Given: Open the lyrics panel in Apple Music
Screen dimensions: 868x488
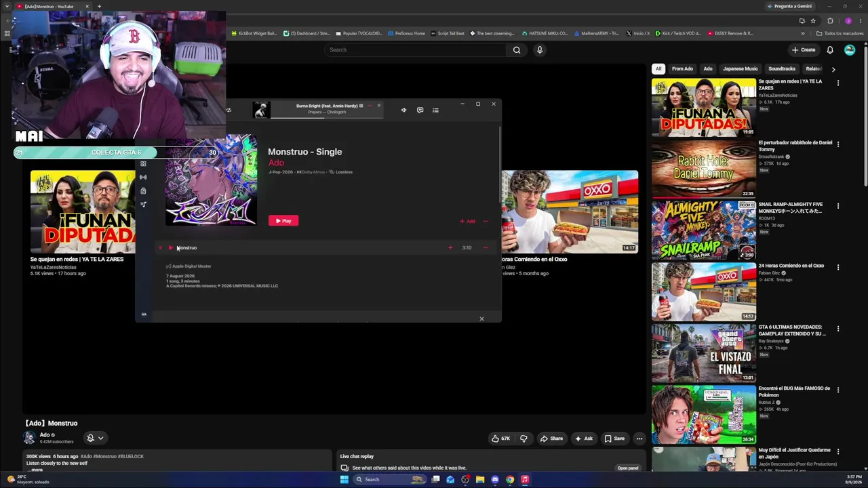Looking at the screenshot, I should coord(420,110).
